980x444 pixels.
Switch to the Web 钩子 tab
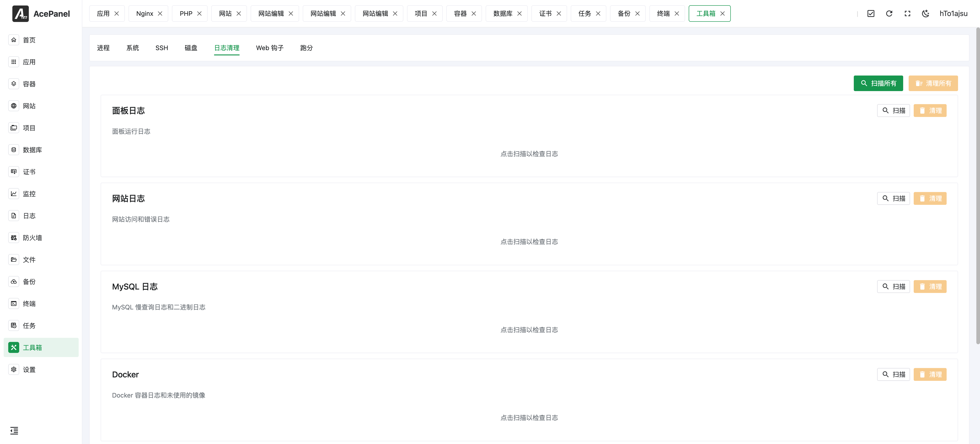270,48
